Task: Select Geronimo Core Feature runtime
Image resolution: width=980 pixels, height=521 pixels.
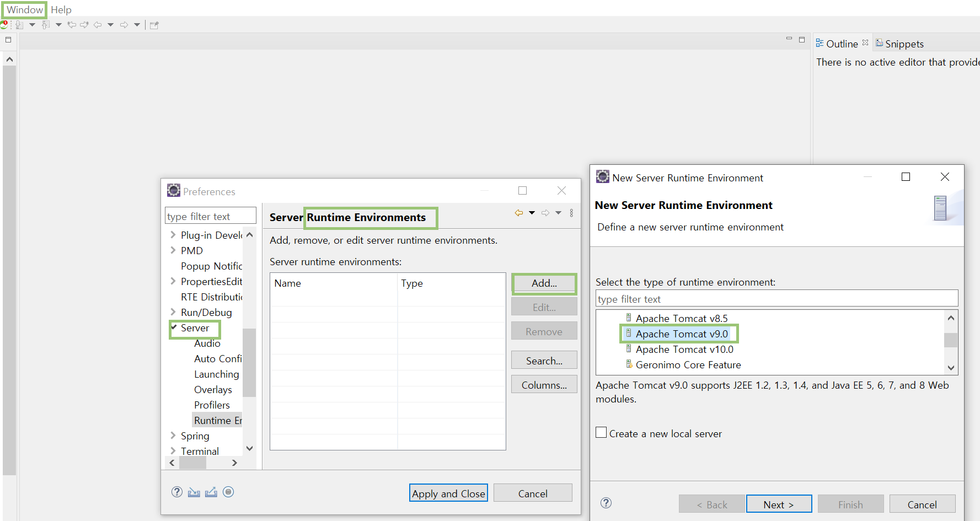Action: point(688,364)
